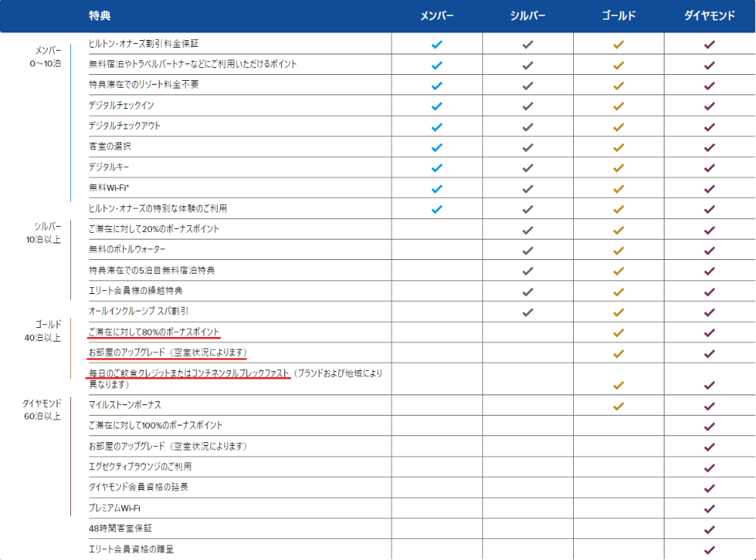This screenshot has width=756, height=560.
Task: Click Gold checkmark for 80%のボーナスポイント row
Action: (x=618, y=333)
